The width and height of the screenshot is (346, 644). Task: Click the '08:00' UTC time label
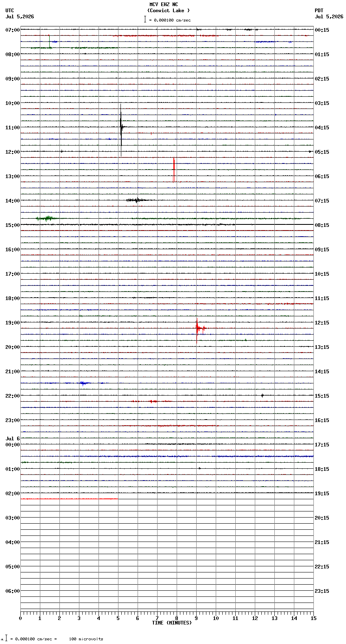click(x=13, y=54)
